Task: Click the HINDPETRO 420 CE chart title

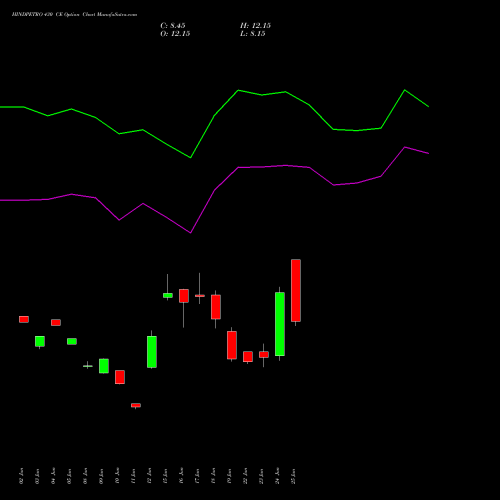Action: (x=74, y=15)
